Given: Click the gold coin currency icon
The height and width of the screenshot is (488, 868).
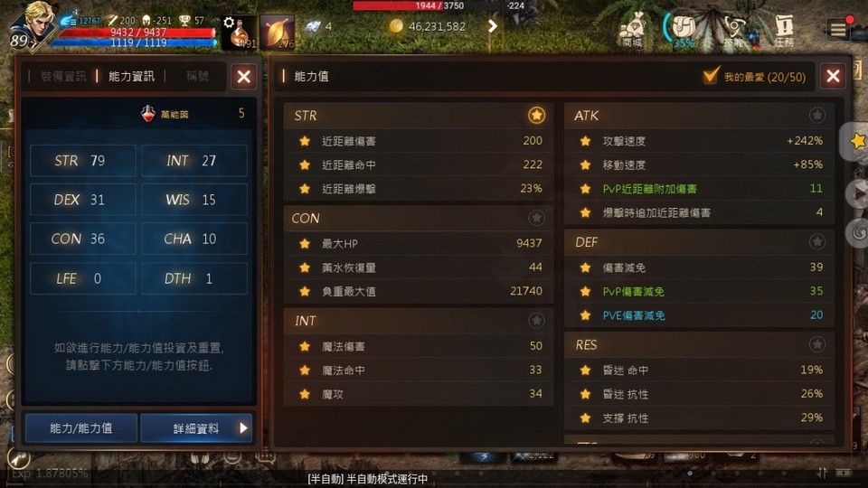Looking at the screenshot, I should (x=396, y=26).
